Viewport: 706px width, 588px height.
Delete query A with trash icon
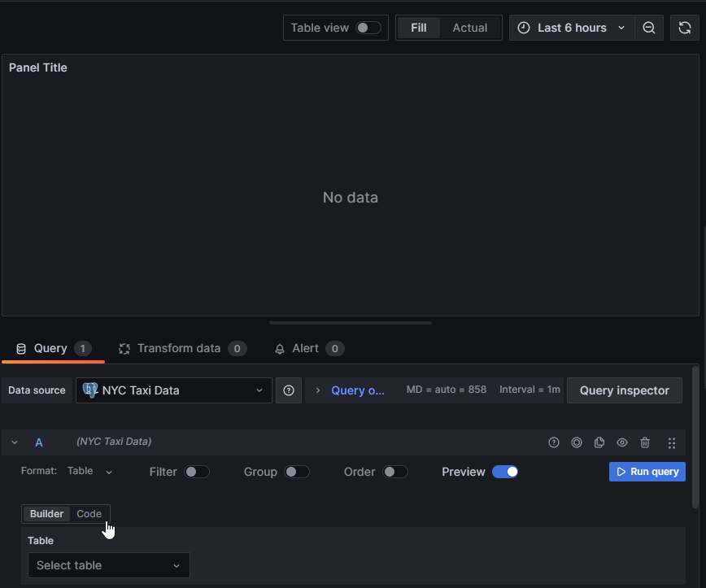tap(645, 442)
